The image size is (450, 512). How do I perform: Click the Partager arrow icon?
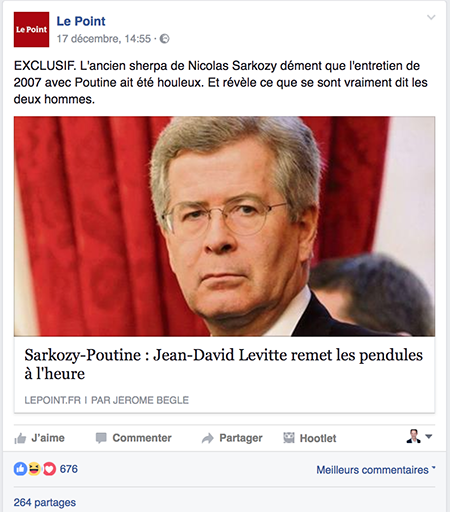point(207,438)
